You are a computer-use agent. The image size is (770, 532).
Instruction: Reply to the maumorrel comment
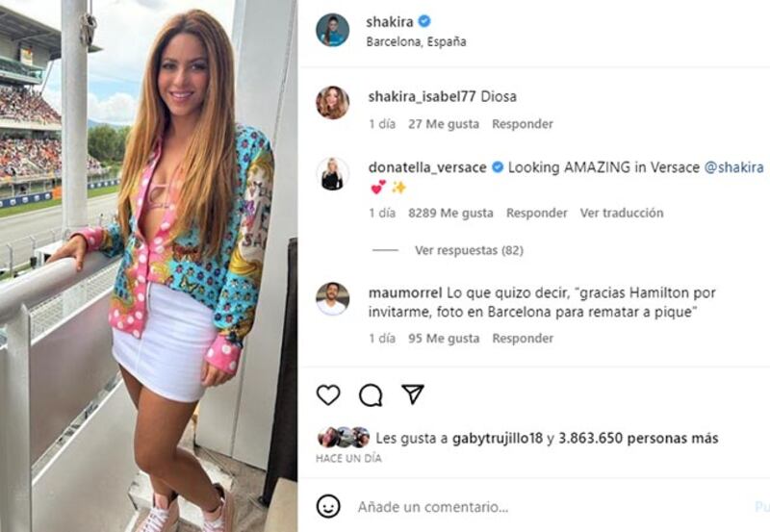[523, 339]
